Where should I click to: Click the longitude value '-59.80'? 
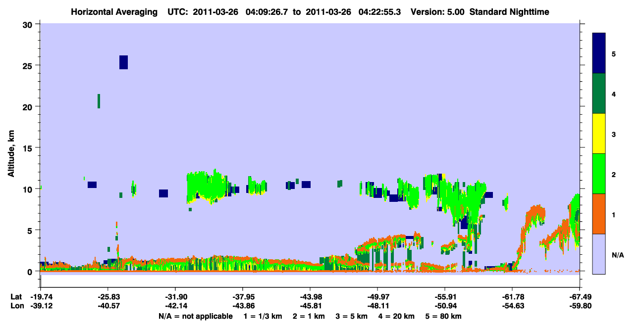(x=580, y=306)
